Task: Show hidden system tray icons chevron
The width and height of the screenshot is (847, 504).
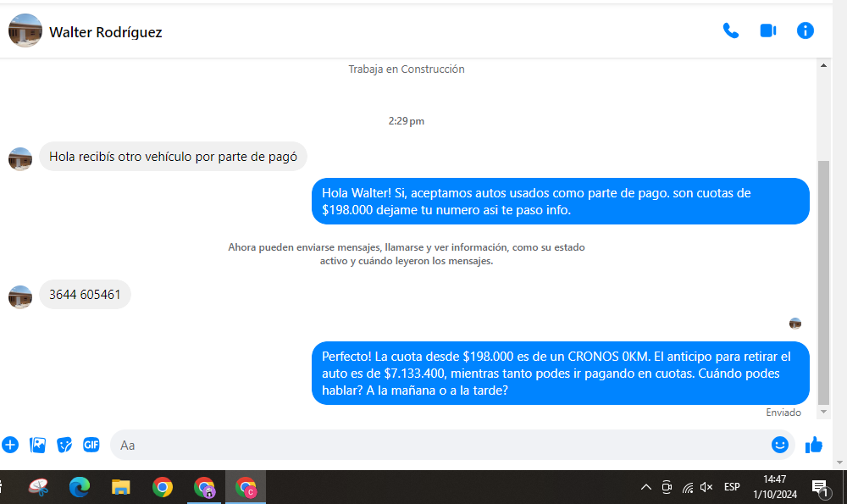Action: [x=645, y=487]
